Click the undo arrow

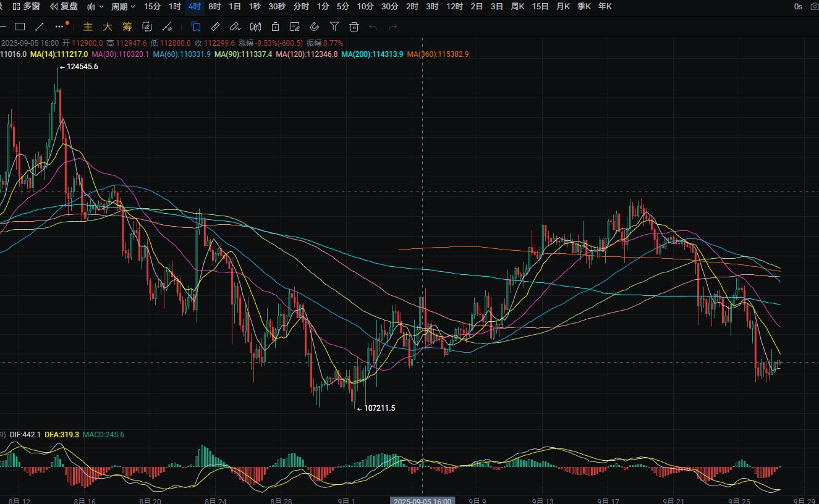(373, 27)
